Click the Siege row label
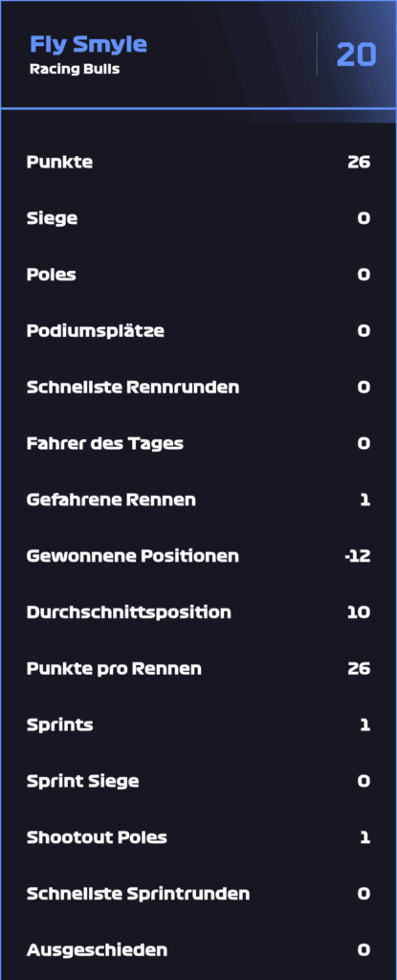Viewport: 397px width, 980px height. [52, 218]
